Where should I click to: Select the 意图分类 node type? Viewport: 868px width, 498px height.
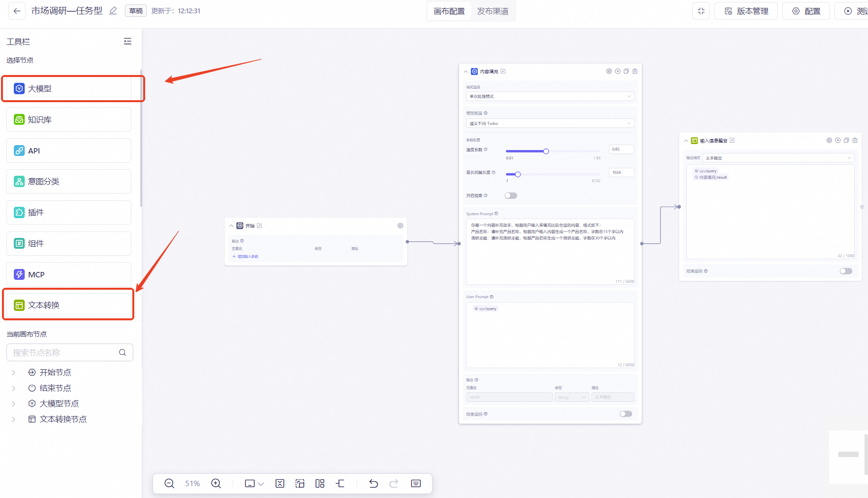click(69, 181)
